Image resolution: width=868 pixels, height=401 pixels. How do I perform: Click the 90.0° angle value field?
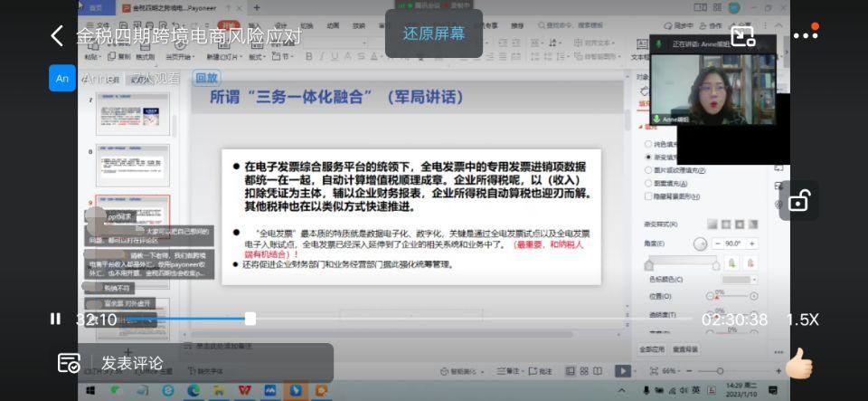pos(734,243)
